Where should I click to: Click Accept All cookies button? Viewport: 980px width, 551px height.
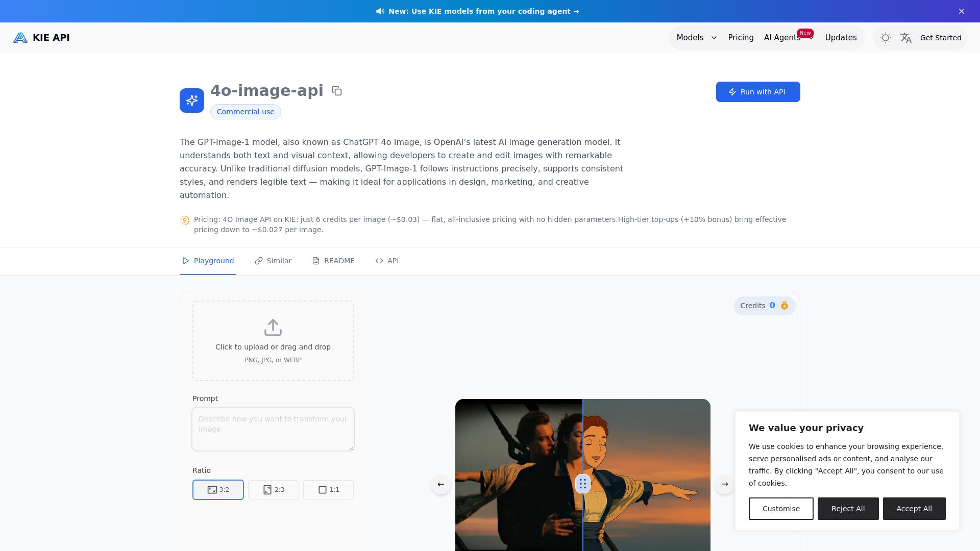[x=914, y=509]
